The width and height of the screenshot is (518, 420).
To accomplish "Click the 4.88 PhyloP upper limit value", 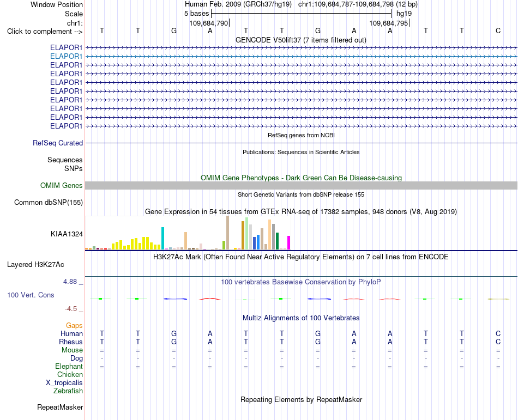I will point(70,282).
